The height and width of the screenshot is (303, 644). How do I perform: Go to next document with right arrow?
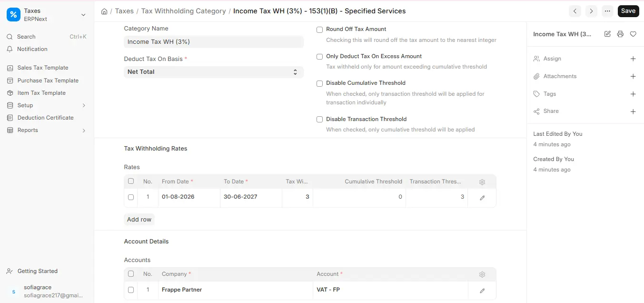[x=591, y=11]
